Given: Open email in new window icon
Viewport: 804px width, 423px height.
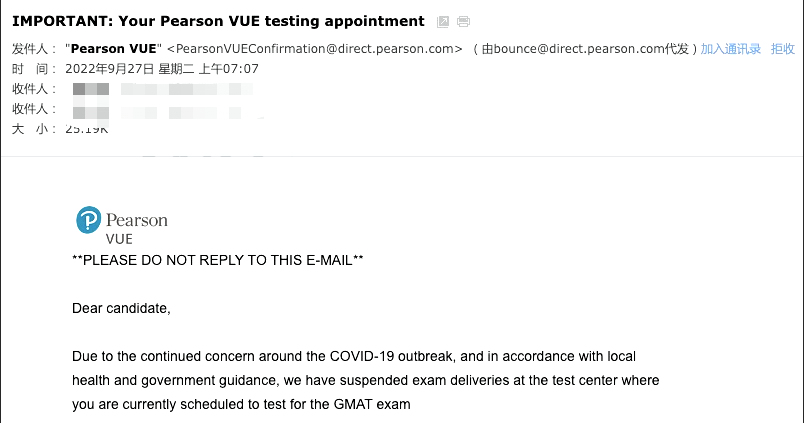Looking at the screenshot, I should point(443,22).
